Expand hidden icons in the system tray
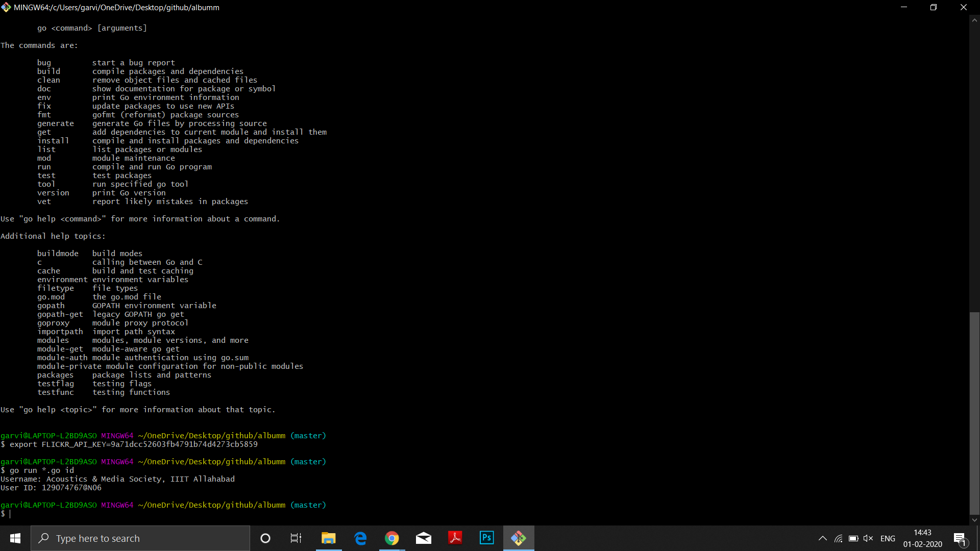Viewport: 980px width, 551px height. click(x=823, y=538)
